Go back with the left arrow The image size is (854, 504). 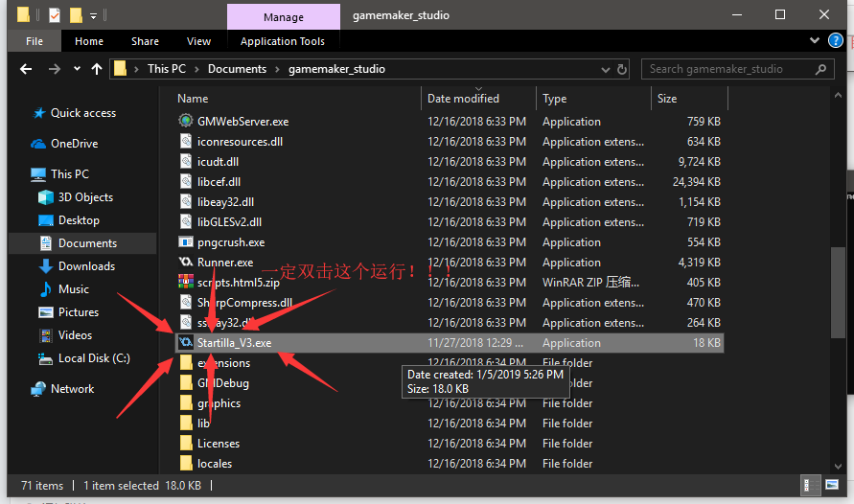(26, 69)
